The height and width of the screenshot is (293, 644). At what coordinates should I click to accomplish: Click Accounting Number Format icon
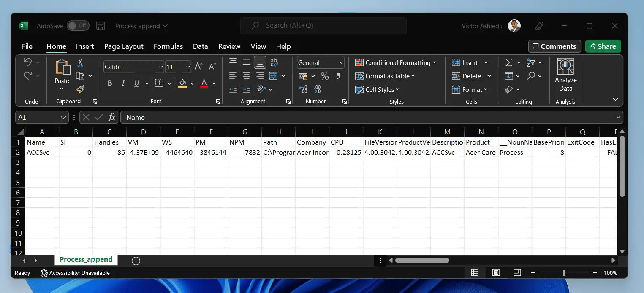tap(303, 76)
